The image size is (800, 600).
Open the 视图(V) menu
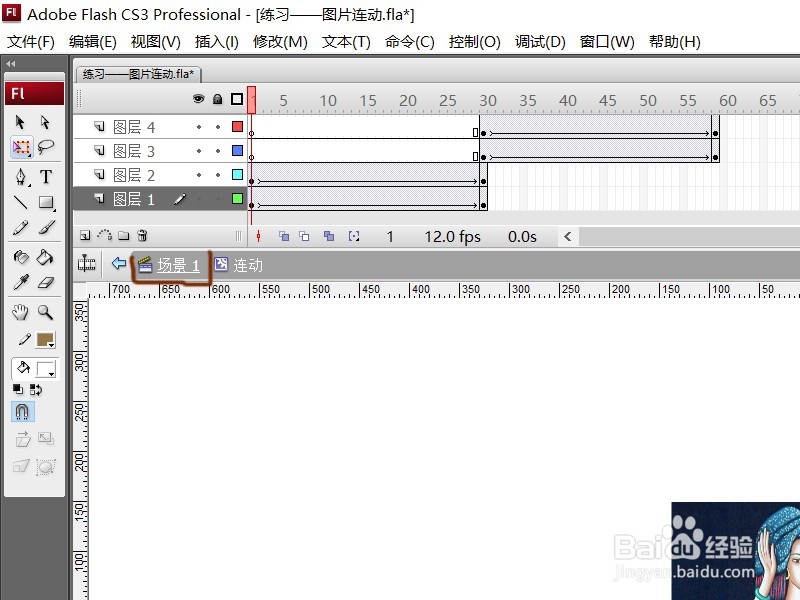pyautogui.click(x=156, y=42)
